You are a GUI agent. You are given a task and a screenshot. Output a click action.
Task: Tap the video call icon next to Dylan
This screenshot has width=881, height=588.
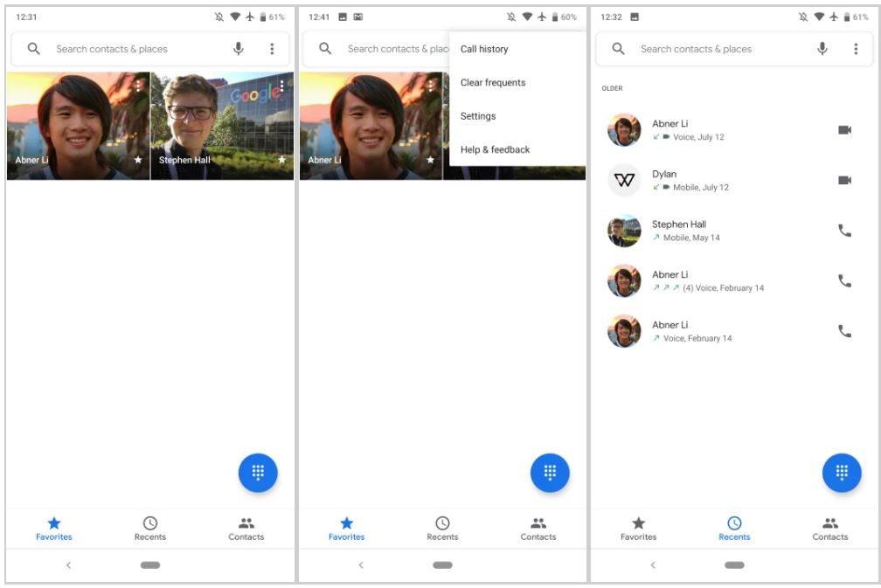pos(844,180)
